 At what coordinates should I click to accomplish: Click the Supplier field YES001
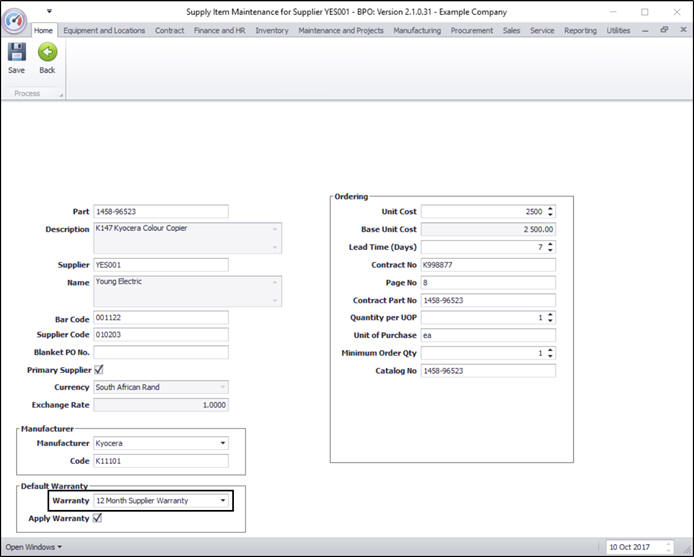161,265
